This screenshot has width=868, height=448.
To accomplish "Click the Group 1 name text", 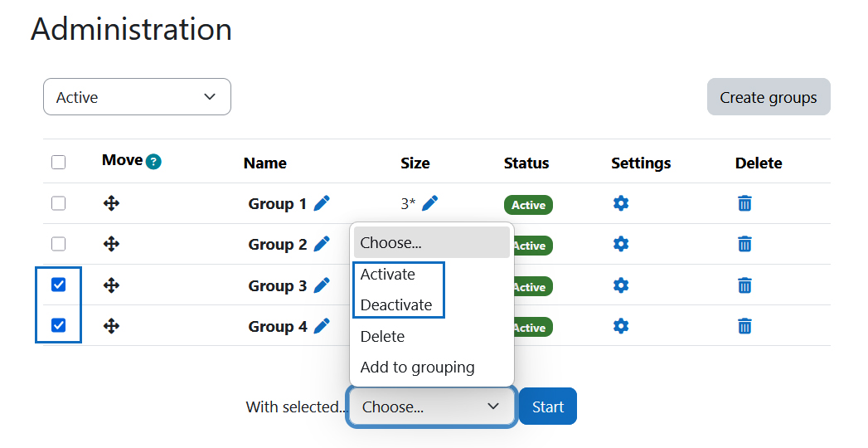I will point(277,204).
